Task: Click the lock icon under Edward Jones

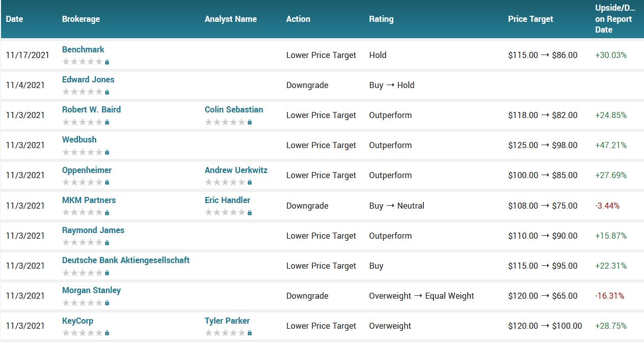Action: point(107,92)
